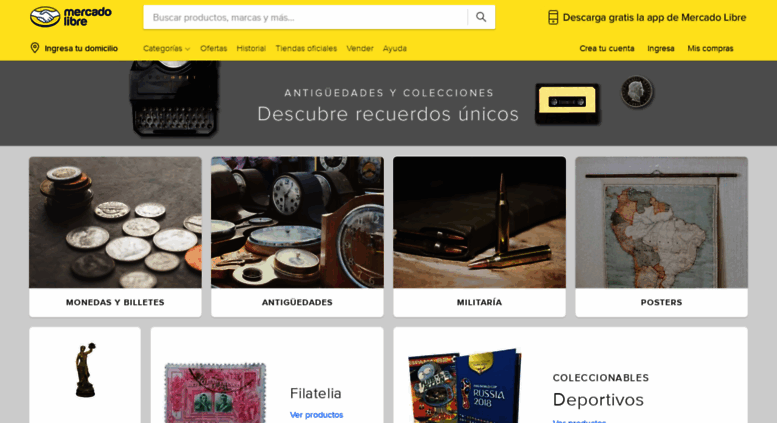Screen dimensions: 777x423
Task: Open the Militaría category card
Action: click(479, 237)
